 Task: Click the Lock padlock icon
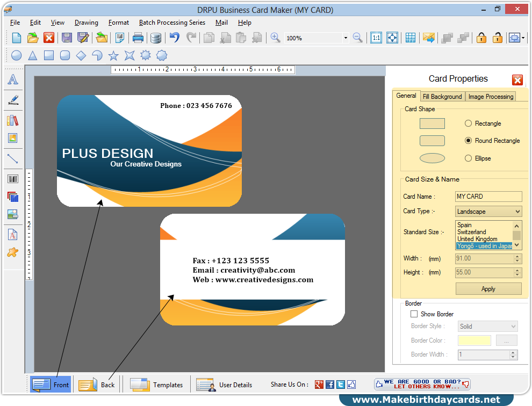(x=481, y=37)
